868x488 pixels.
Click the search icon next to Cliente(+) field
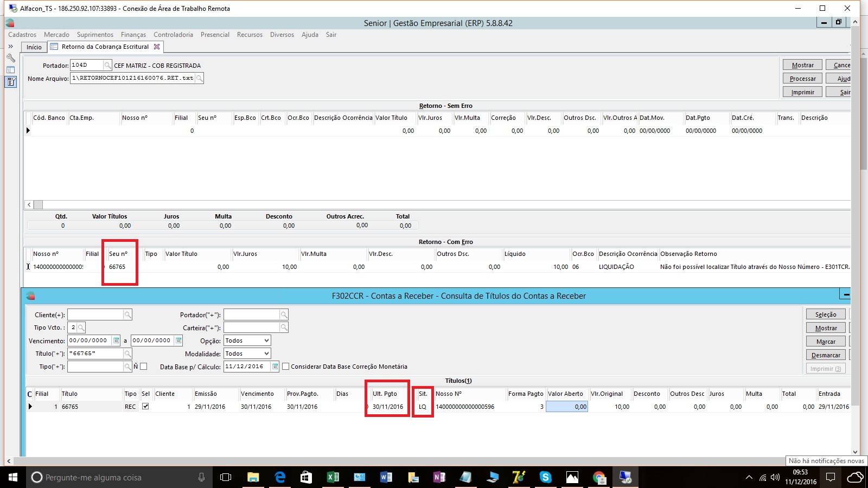127,315
